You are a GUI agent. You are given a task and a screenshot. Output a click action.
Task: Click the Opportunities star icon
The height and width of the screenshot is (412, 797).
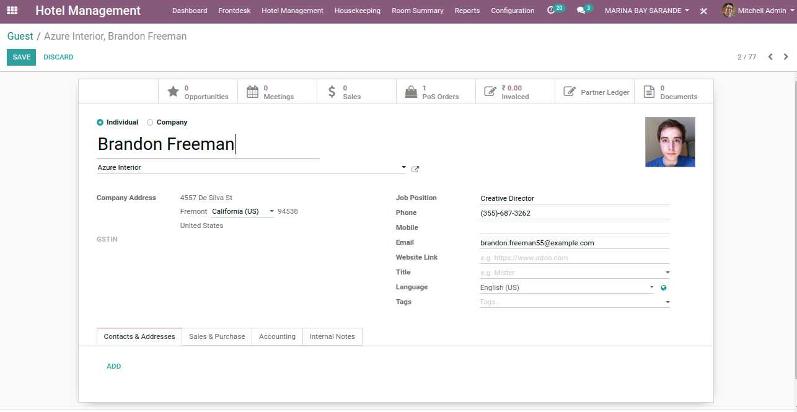[x=173, y=91]
